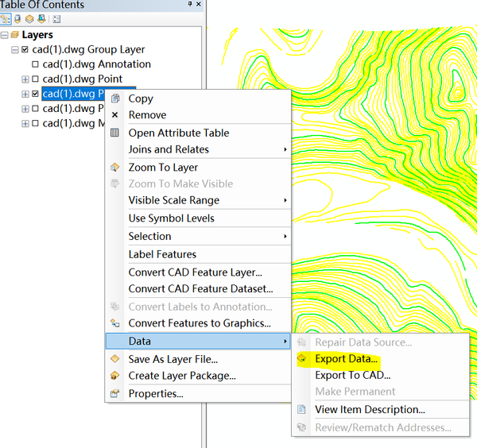Click the Open Attribute Table icon

[x=114, y=133]
